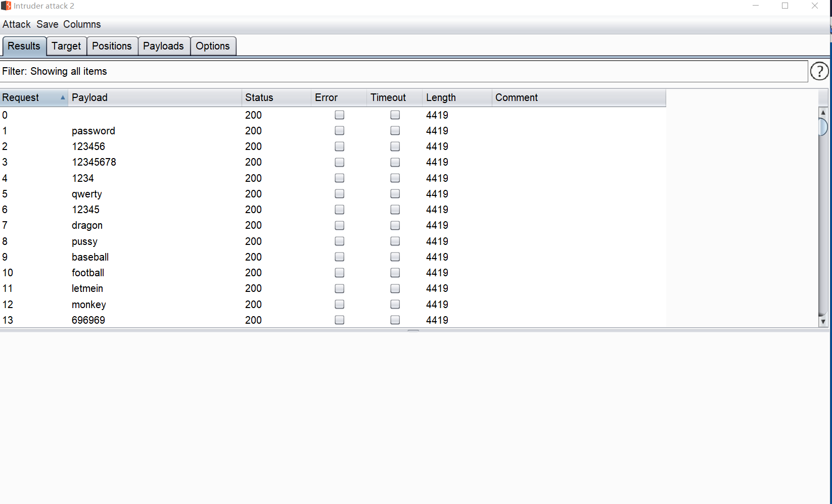832x504 pixels.
Task: Select the 'dragon' payload row
Action: tap(333, 225)
